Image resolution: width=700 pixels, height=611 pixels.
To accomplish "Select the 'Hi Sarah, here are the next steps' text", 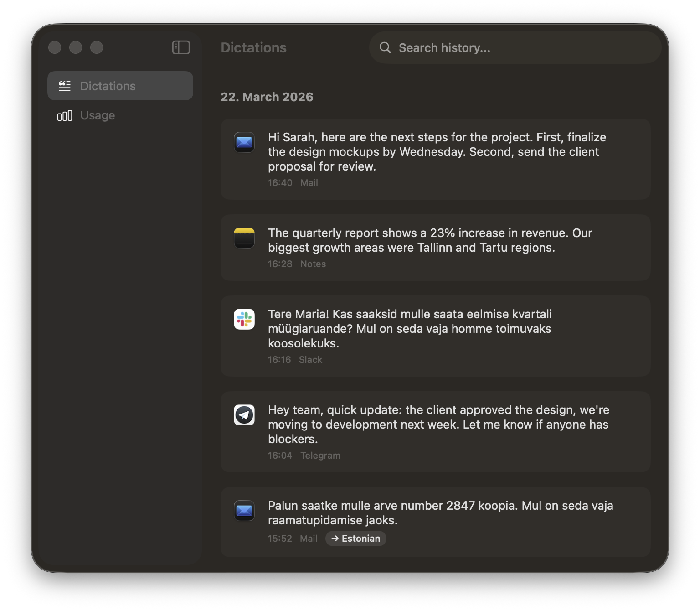I will 437,152.
